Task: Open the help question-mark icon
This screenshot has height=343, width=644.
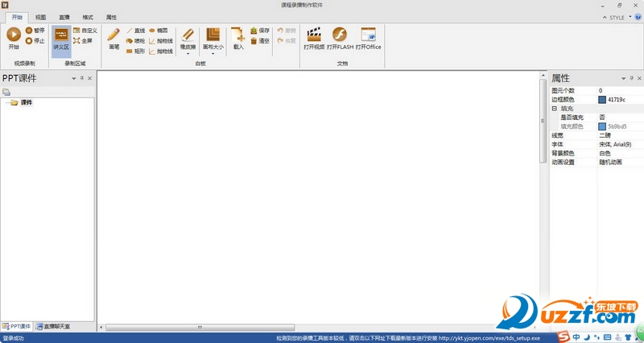Action: 638,17
